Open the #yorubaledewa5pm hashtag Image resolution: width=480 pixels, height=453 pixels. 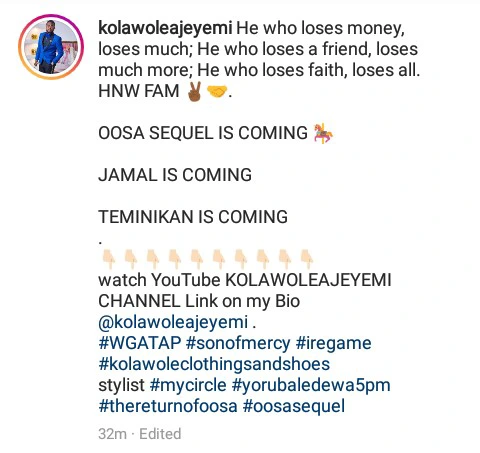(x=311, y=385)
